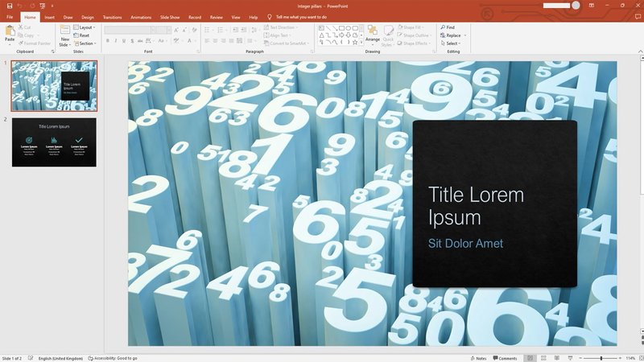This screenshot has height=362, width=644.
Task: Select slide 1 thumbnail
Action: tap(54, 86)
